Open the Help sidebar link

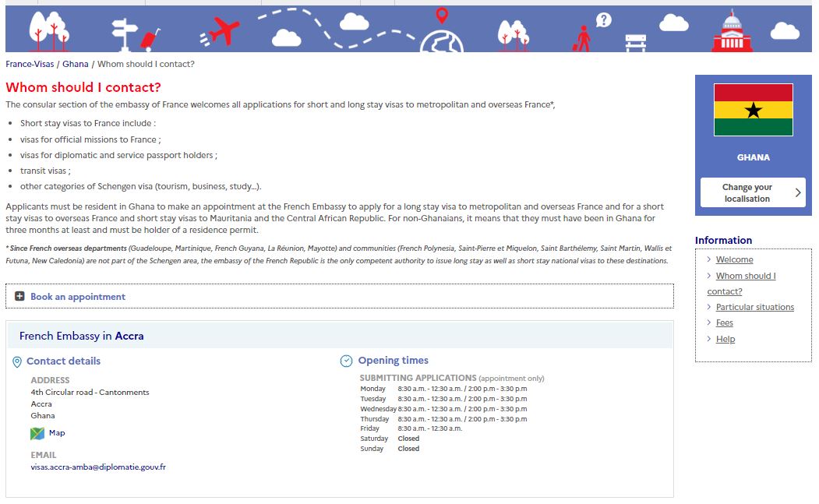(725, 339)
